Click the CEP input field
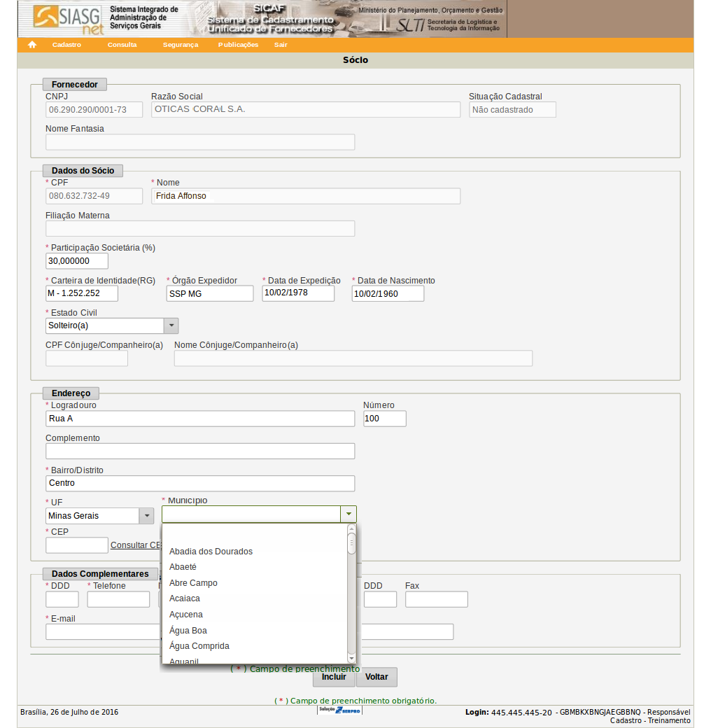 pos(77,545)
